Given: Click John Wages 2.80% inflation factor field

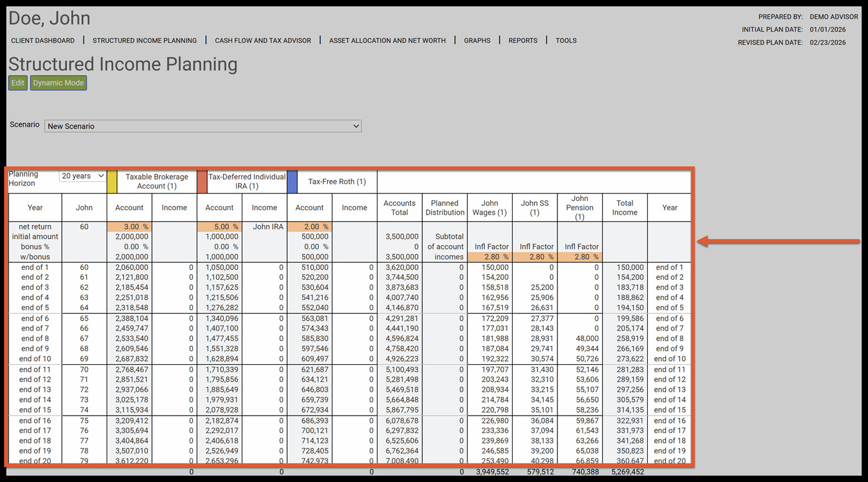Looking at the screenshot, I should click(x=490, y=257).
